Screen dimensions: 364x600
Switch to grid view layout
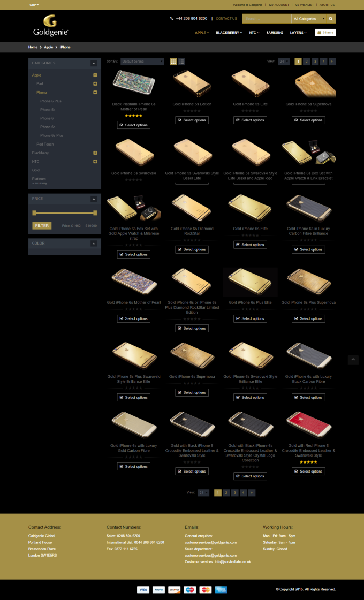pyautogui.click(x=173, y=62)
